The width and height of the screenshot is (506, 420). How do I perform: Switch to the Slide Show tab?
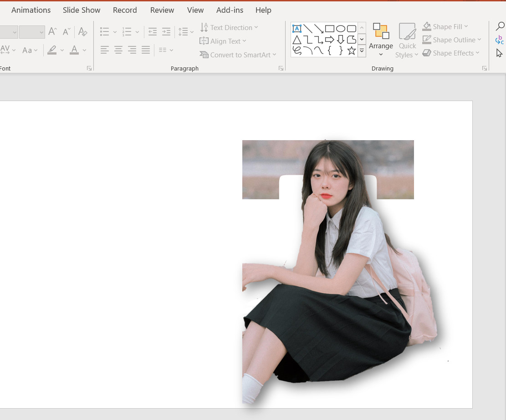click(x=82, y=10)
